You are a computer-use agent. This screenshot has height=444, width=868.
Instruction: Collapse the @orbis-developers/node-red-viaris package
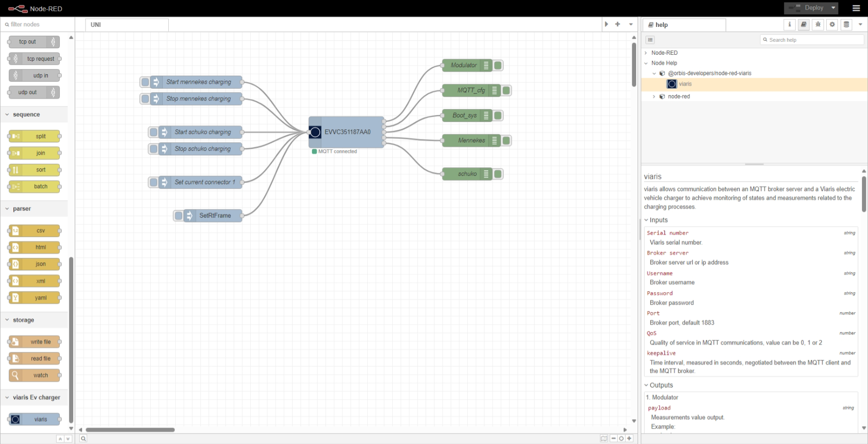tap(654, 73)
